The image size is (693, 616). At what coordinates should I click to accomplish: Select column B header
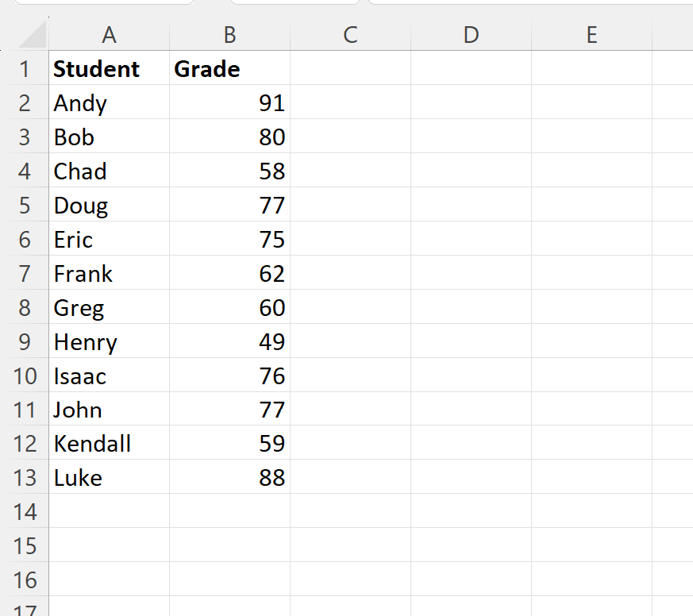pyautogui.click(x=229, y=35)
